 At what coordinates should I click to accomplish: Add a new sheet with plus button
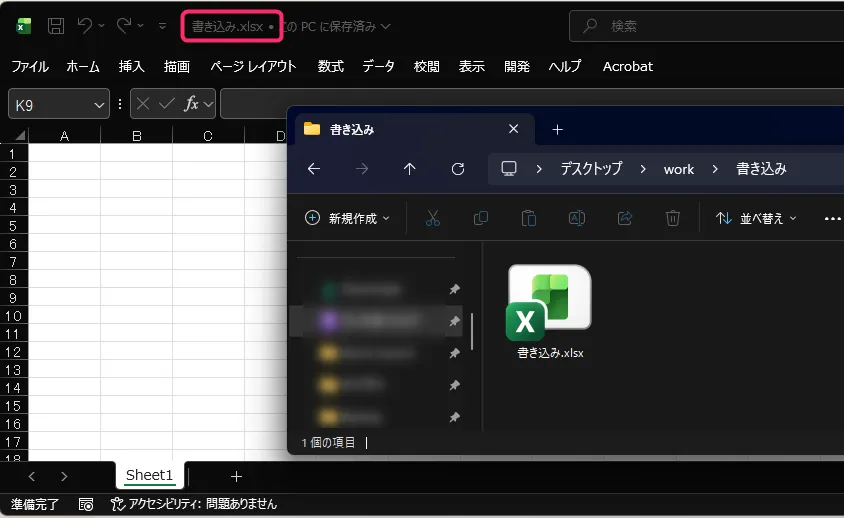pos(236,476)
